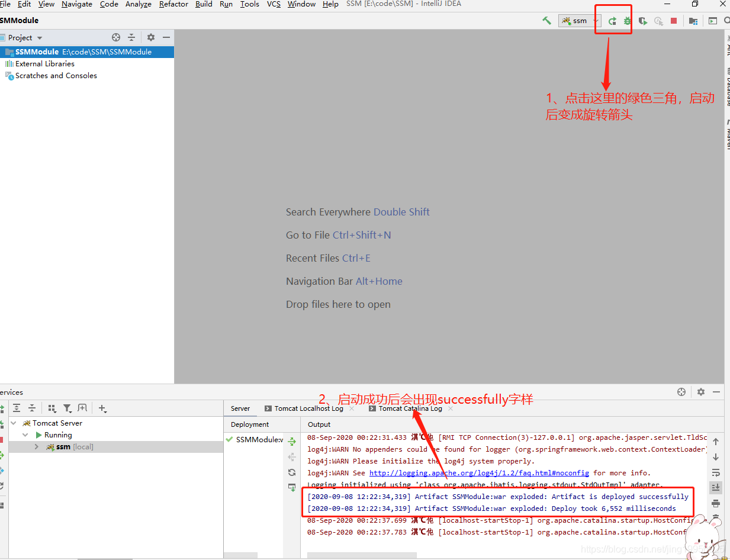Collapse all in Services toolbar
730x560 pixels.
coord(32,408)
